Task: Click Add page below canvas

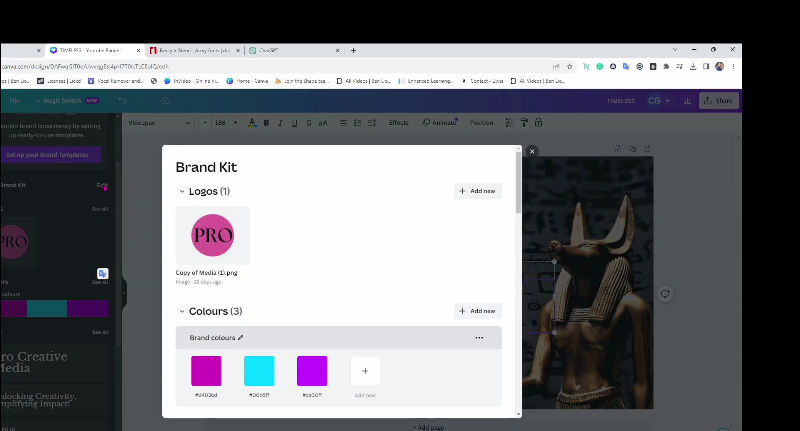Action: tap(429, 427)
